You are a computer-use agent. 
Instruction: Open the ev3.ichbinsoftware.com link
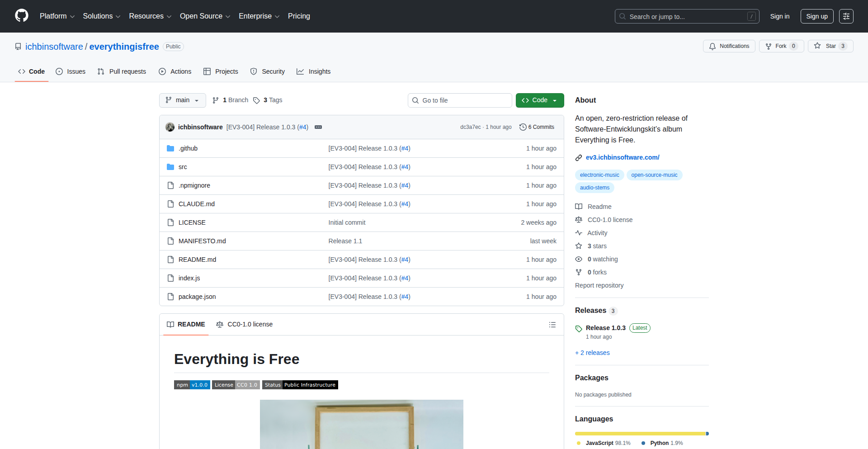pyautogui.click(x=622, y=157)
